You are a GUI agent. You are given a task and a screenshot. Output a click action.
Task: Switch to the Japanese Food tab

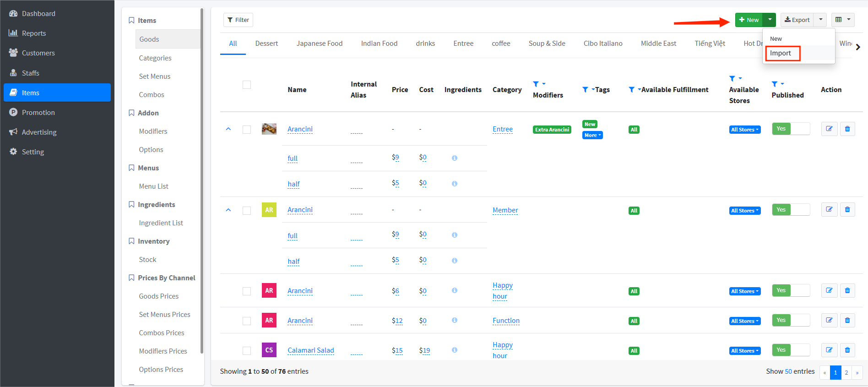pos(320,44)
